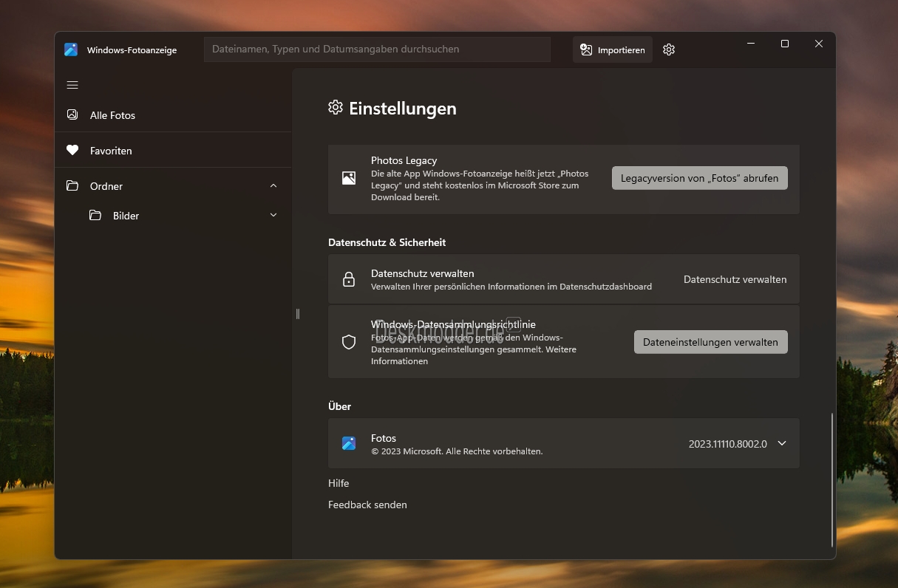Click Dateneinstellungen verwalten button
The height and width of the screenshot is (588, 898).
pyautogui.click(x=710, y=342)
